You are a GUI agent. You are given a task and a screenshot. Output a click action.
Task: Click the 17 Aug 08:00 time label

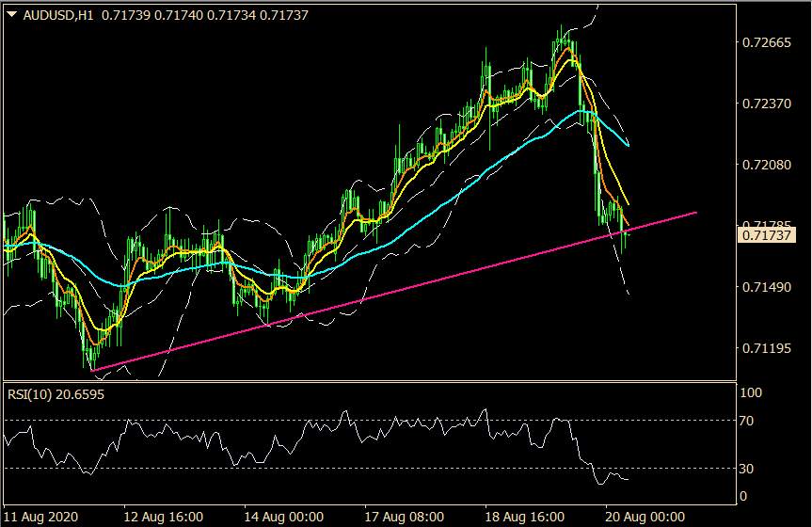(x=404, y=517)
